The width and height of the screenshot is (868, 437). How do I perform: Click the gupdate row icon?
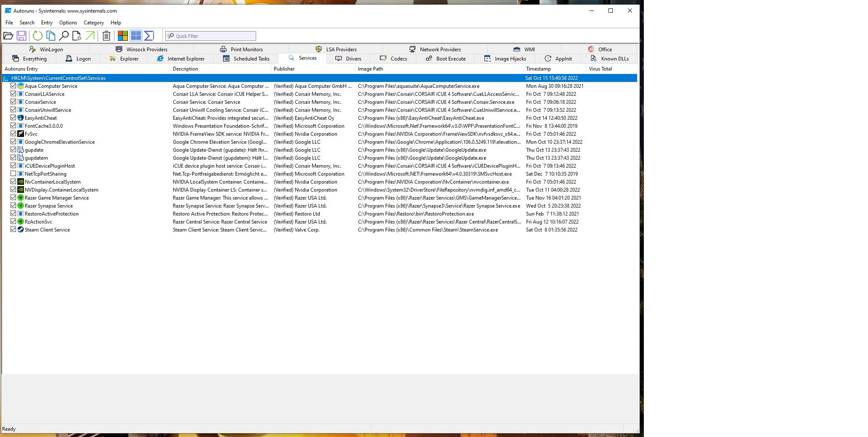21,150
